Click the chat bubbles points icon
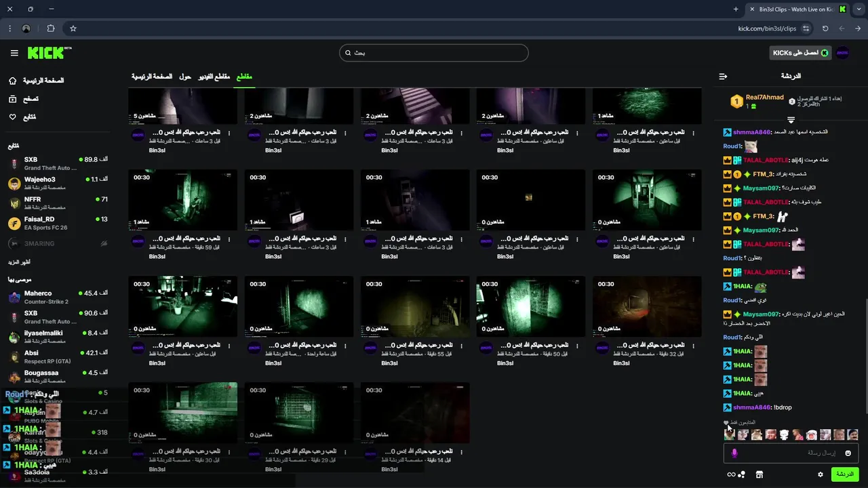 tap(742, 474)
